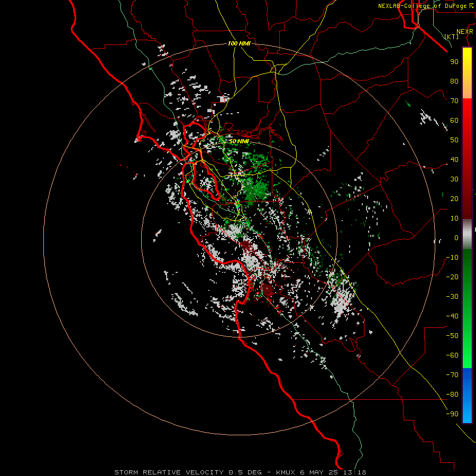Click the 0 value on the velocity scale
Viewport: 476px width, 476px height.
coord(456,238)
